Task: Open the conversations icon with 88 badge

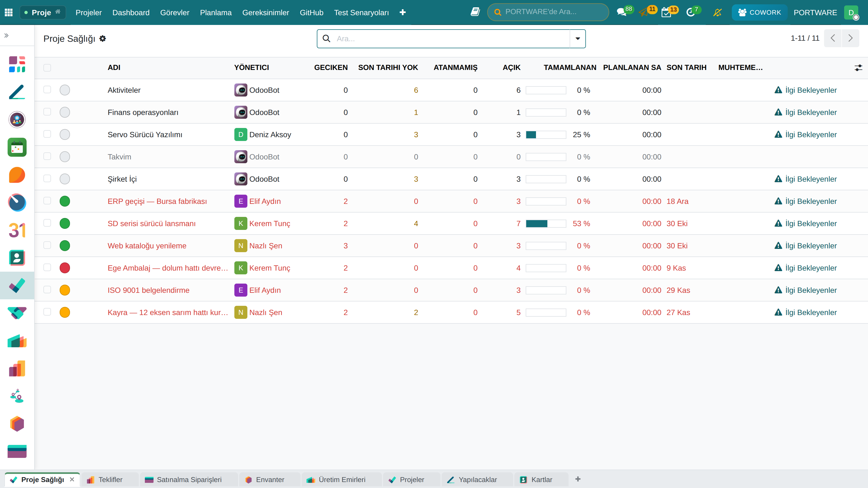Action: point(622,12)
